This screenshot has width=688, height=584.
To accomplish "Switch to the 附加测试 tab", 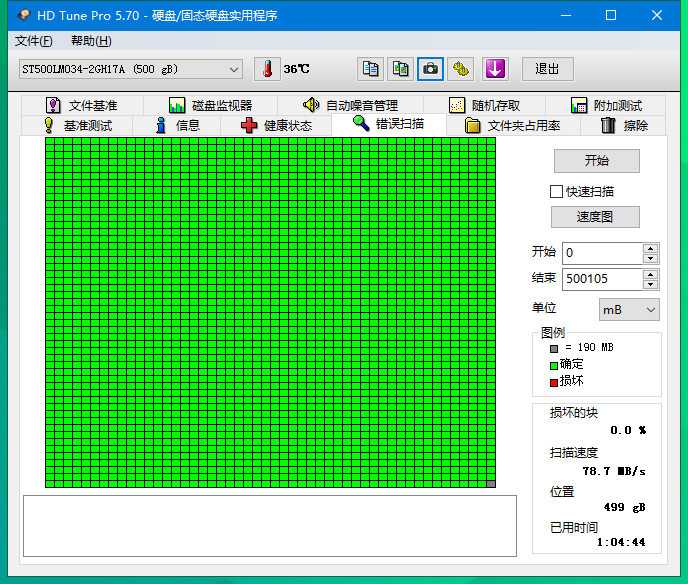I will pyautogui.click(x=606, y=105).
